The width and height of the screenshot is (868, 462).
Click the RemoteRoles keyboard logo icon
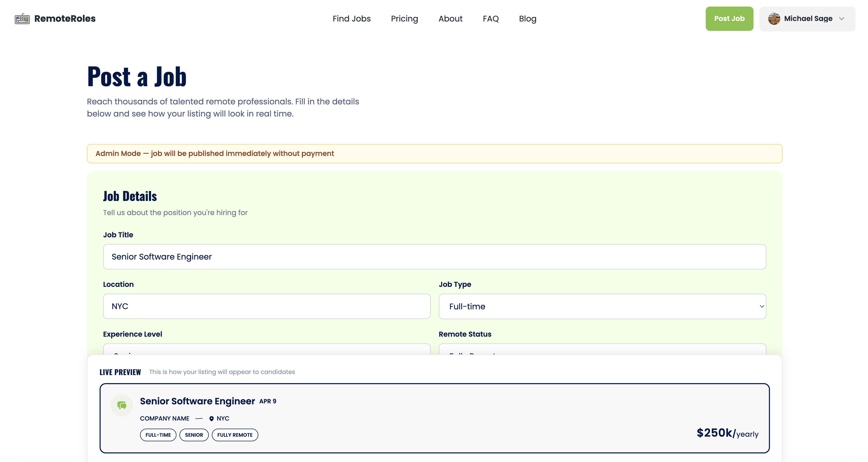tap(22, 19)
